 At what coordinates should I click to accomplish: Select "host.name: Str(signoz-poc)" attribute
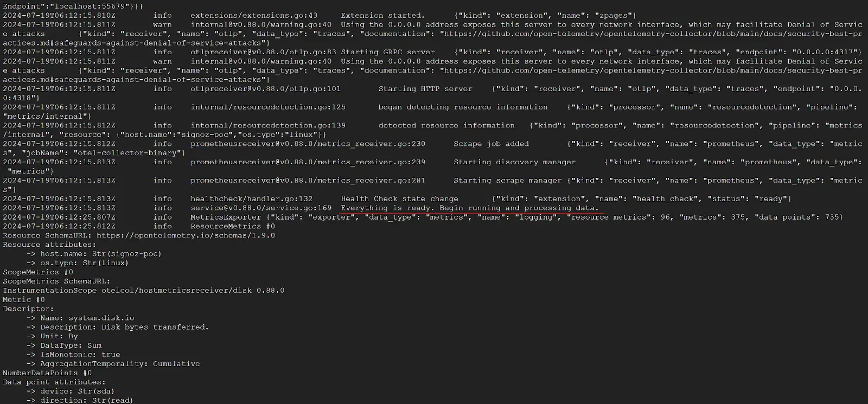[101, 254]
